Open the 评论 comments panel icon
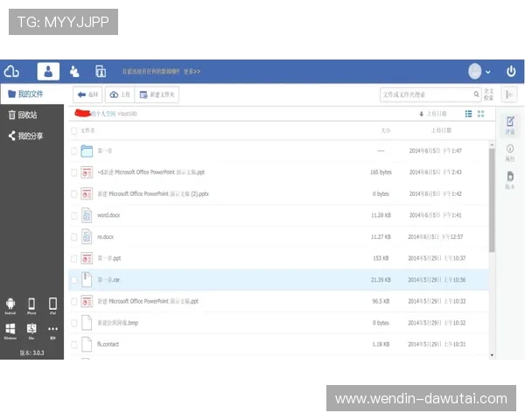The width and height of the screenshot is (525, 420). pos(510,123)
